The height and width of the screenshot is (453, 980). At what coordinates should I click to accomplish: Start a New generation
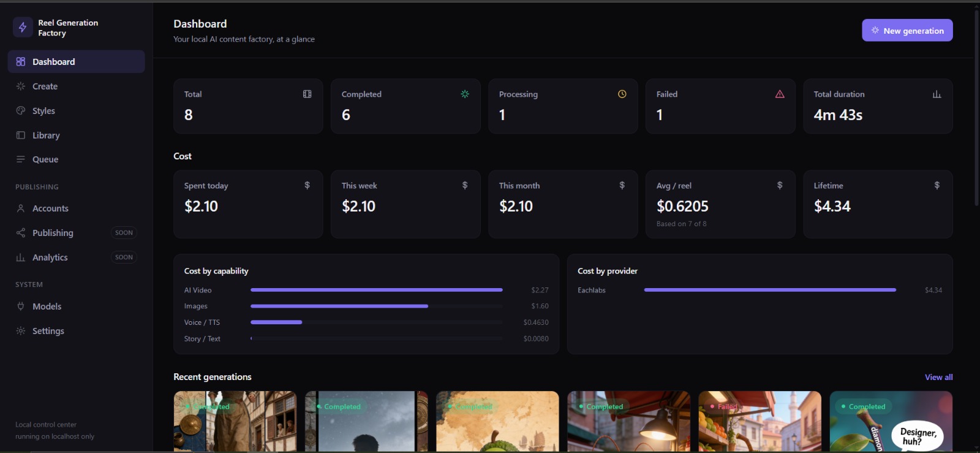click(907, 31)
